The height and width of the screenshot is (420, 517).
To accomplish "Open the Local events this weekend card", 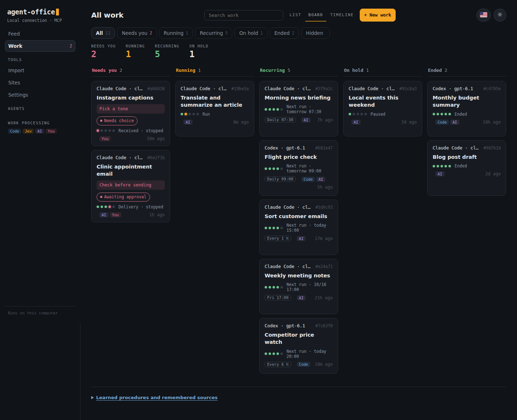I will pyautogui.click(x=383, y=109).
